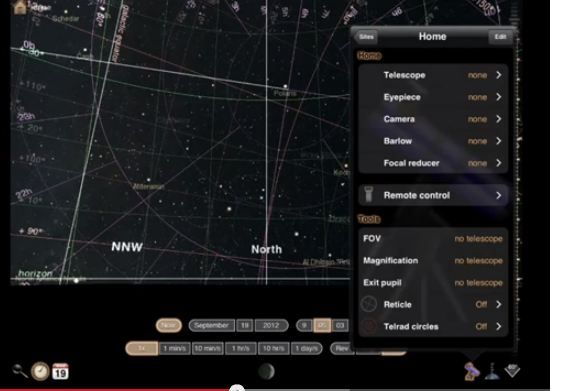Toggle Telrad circles option

click(433, 327)
